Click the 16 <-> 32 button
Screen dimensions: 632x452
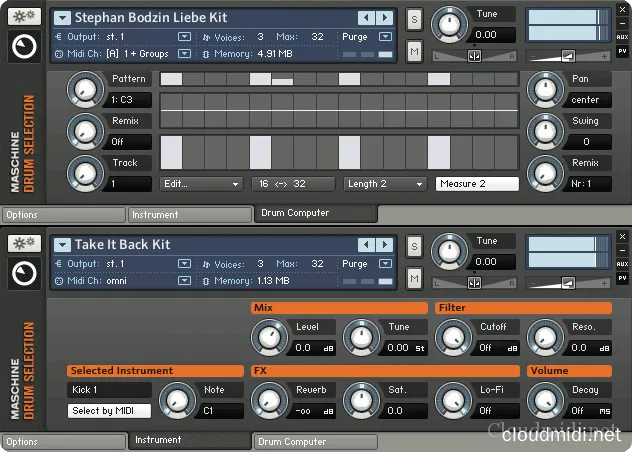point(294,184)
